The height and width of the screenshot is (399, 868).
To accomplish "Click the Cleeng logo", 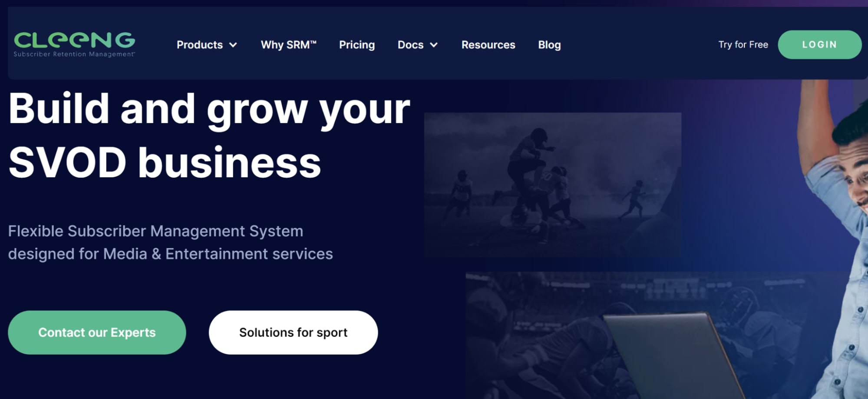I will (x=74, y=44).
